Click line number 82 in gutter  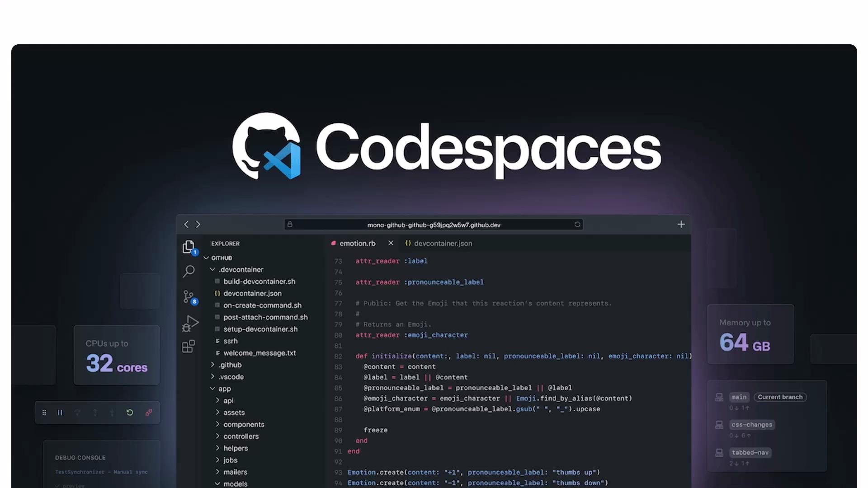click(x=338, y=356)
